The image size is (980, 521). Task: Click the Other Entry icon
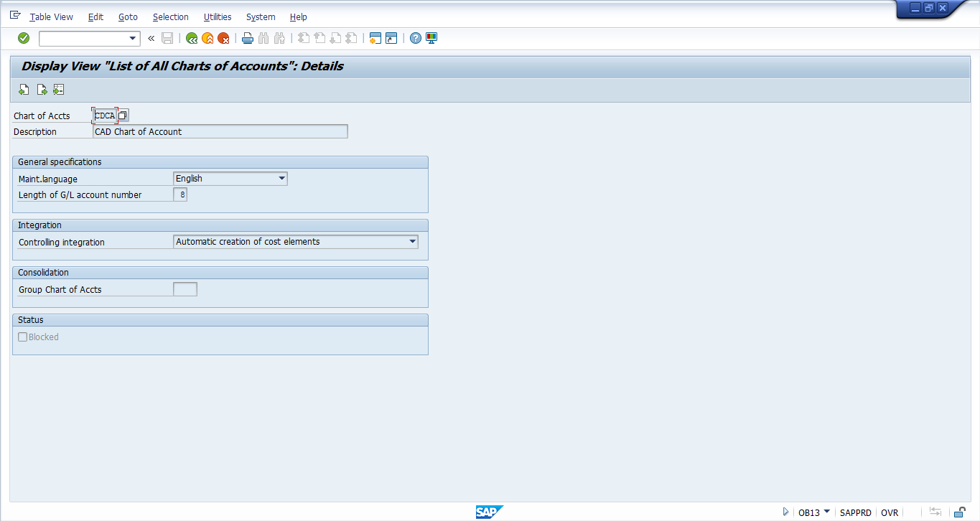point(58,90)
